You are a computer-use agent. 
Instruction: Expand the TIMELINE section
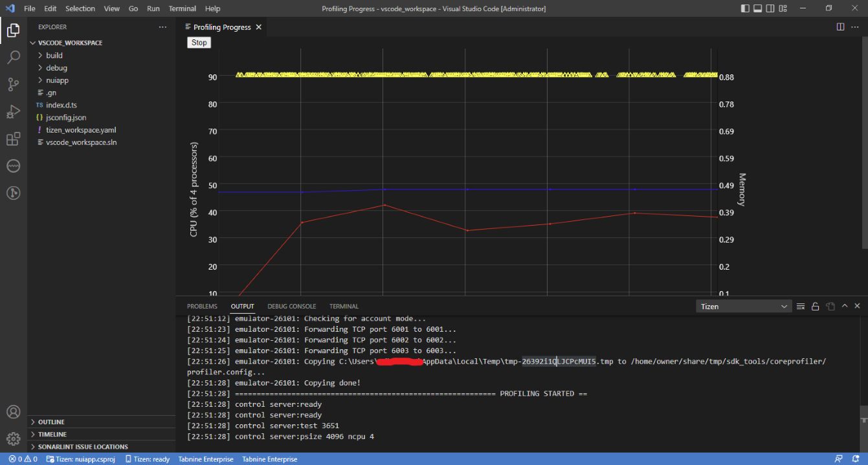[x=52, y=435]
